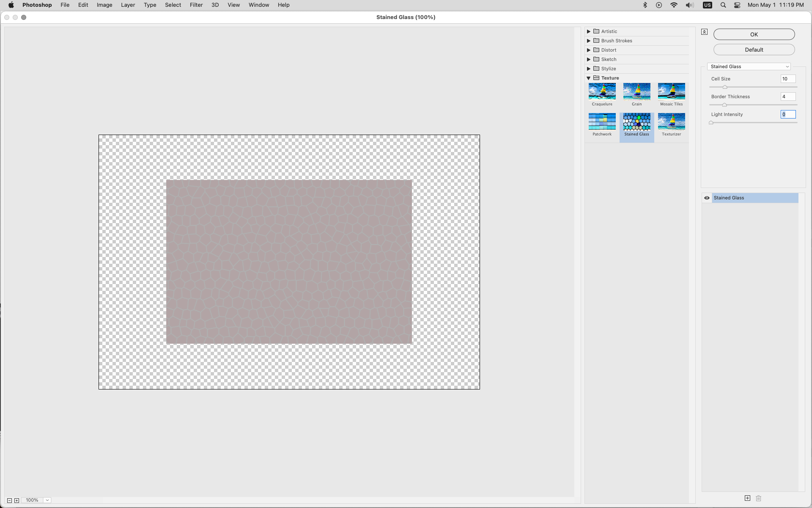Select the Patchwork filter
The image size is (812, 508).
pos(601,121)
